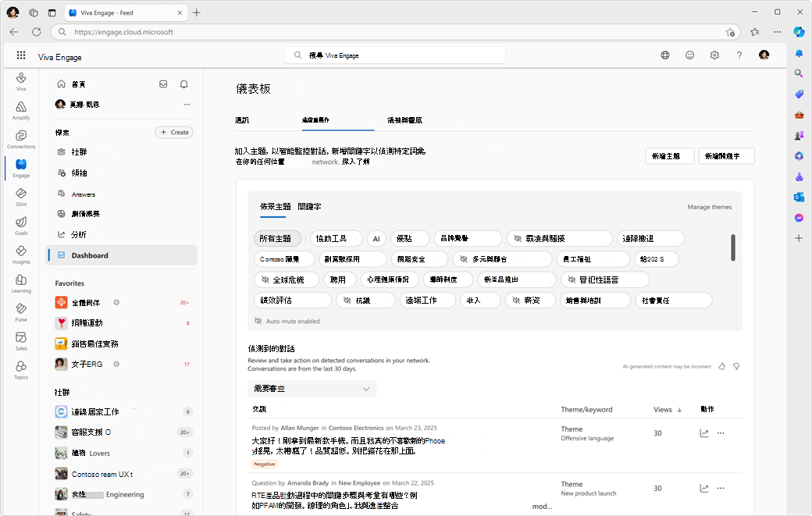
Task: Open the Manage themes link
Action: (x=710, y=207)
